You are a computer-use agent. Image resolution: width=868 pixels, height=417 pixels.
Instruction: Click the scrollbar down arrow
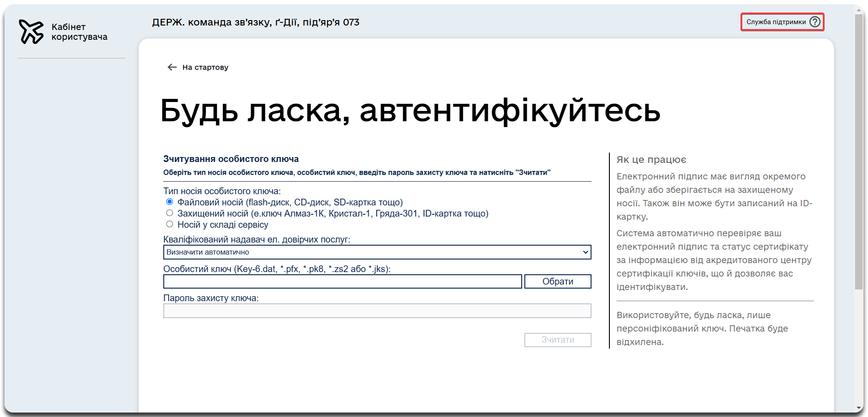[x=859, y=408]
